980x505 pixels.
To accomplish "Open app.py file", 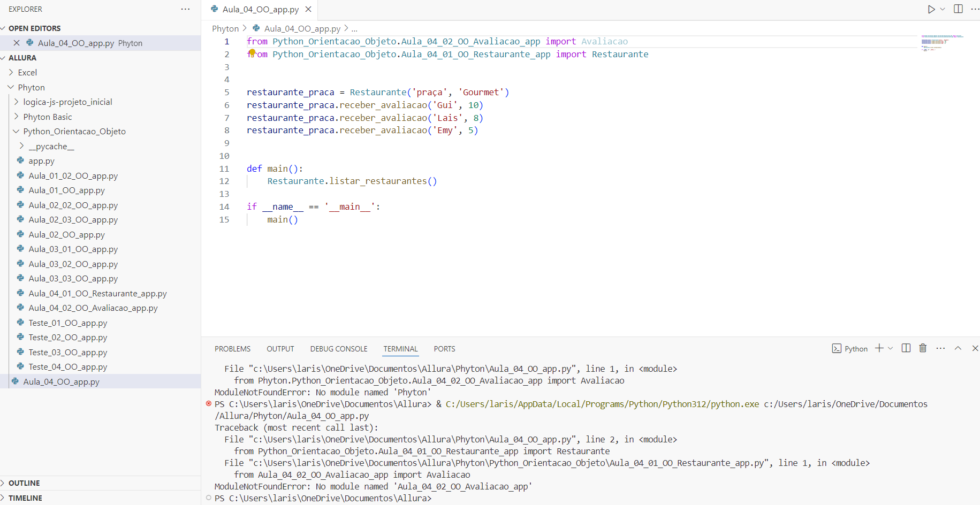I will pyautogui.click(x=41, y=160).
